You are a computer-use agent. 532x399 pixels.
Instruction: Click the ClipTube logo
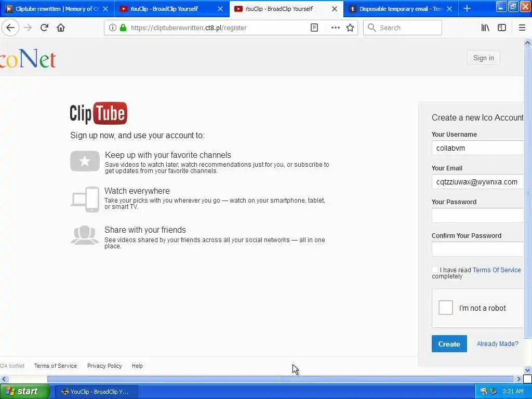click(98, 113)
